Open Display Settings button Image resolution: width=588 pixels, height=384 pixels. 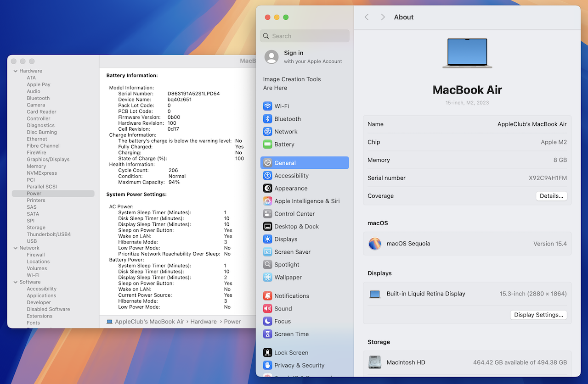tap(538, 315)
